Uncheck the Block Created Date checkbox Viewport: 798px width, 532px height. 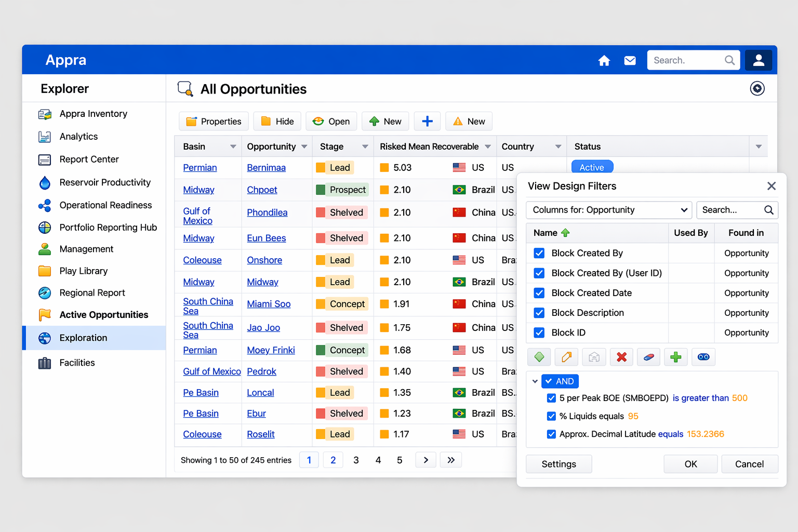pos(539,293)
